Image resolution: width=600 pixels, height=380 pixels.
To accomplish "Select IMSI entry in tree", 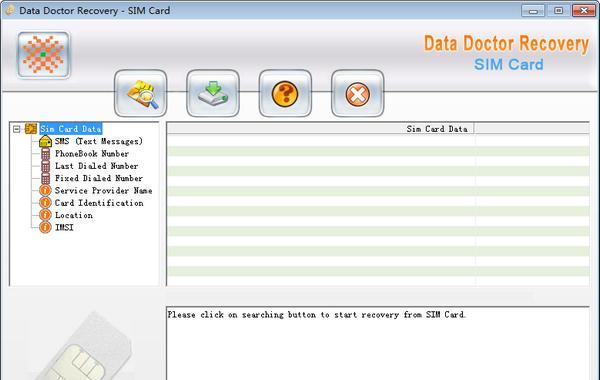I will click(x=64, y=227).
